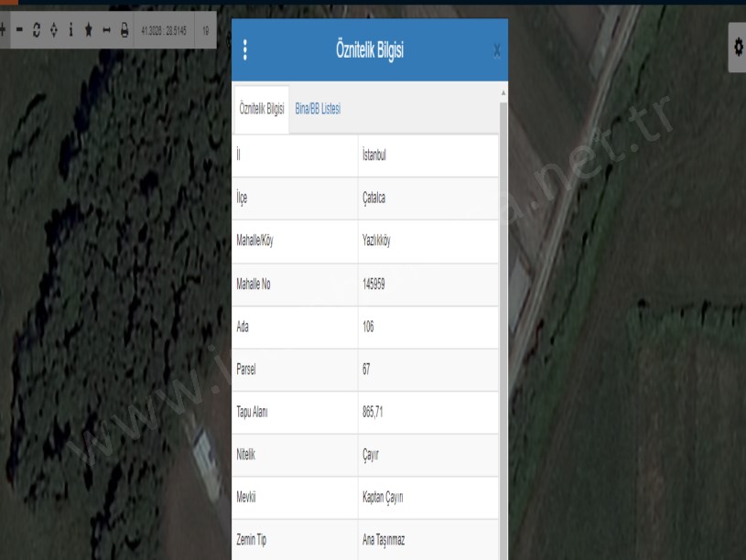
Task: Select the distance measure tool
Action: click(x=106, y=30)
